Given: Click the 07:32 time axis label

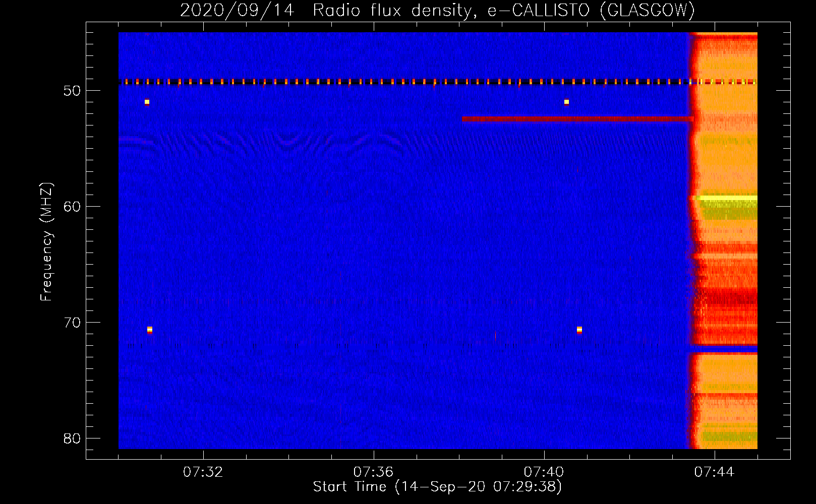Looking at the screenshot, I should coord(203,472).
